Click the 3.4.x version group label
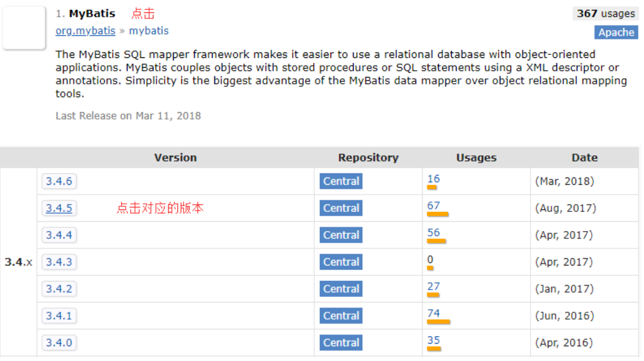 pos(18,262)
